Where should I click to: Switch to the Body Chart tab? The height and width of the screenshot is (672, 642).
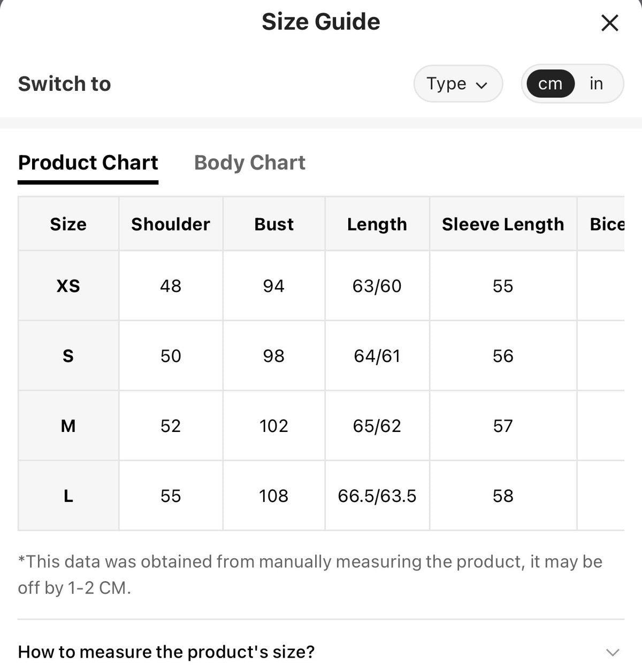pos(250,163)
